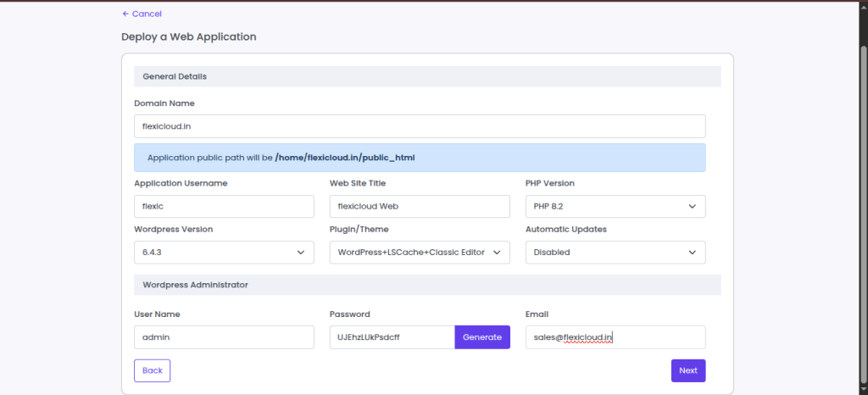
Task: Click into the Password text field
Action: 392,337
